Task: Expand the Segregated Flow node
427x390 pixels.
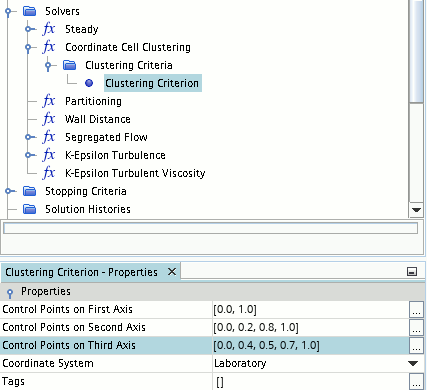Action: [x=28, y=137]
